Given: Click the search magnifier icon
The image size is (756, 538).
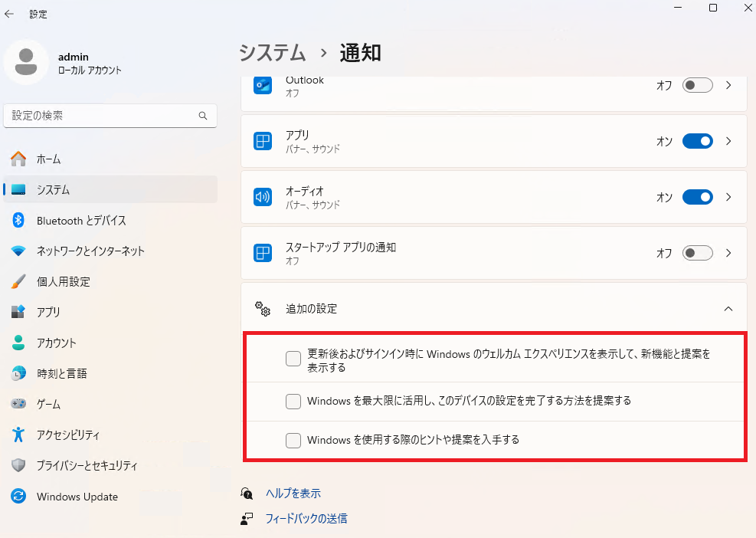Looking at the screenshot, I should click(x=203, y=116).
